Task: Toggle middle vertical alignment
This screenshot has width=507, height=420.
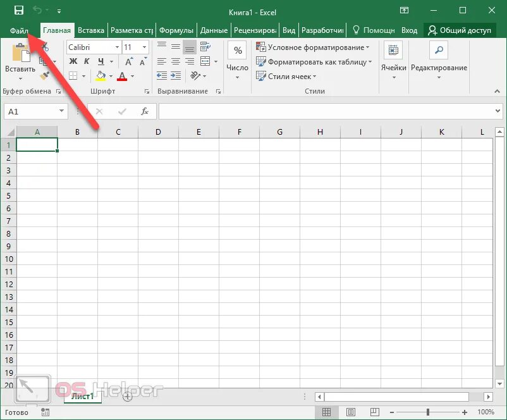Action: click(x=176, y=47)
